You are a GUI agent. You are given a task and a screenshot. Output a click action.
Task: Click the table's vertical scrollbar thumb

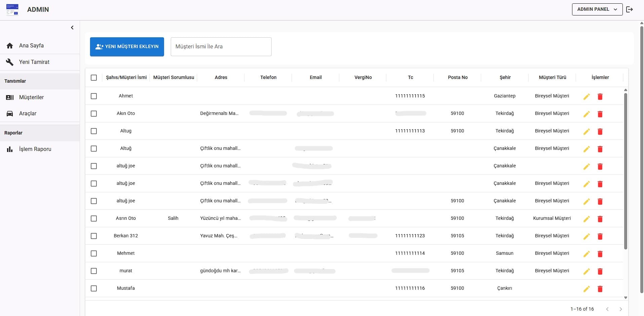(x=626, y=171)
